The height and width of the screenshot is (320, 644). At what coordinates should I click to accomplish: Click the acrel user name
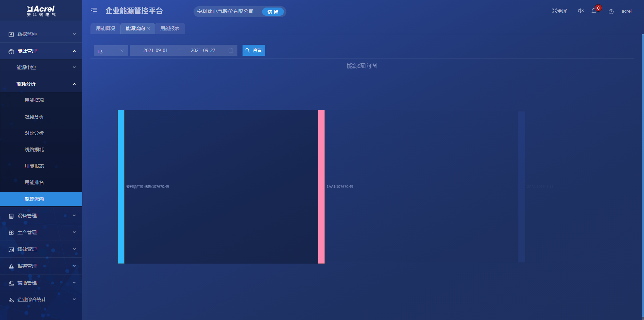(627, 11)
